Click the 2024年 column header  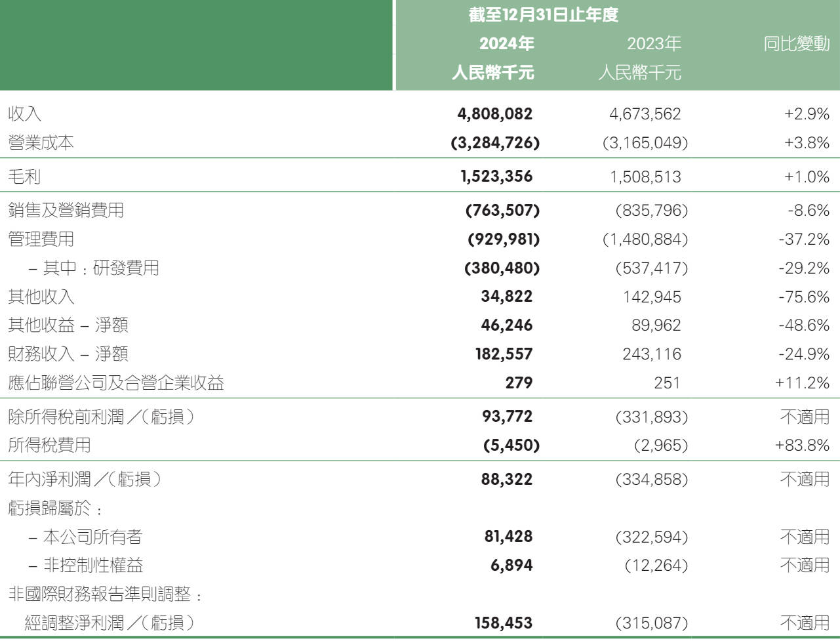pos(506,44)
